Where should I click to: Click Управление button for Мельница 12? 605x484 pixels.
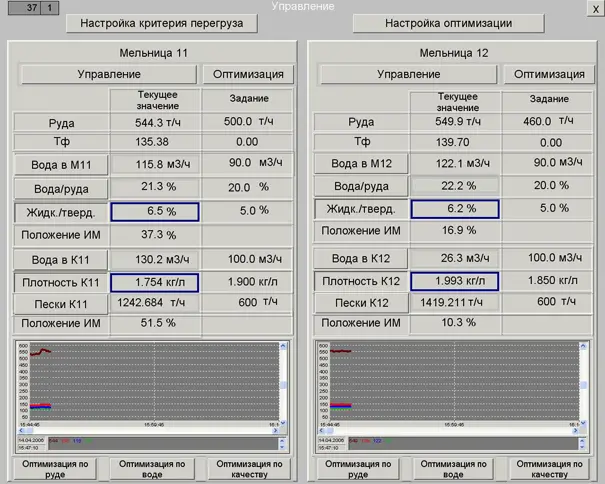(408, 74)
